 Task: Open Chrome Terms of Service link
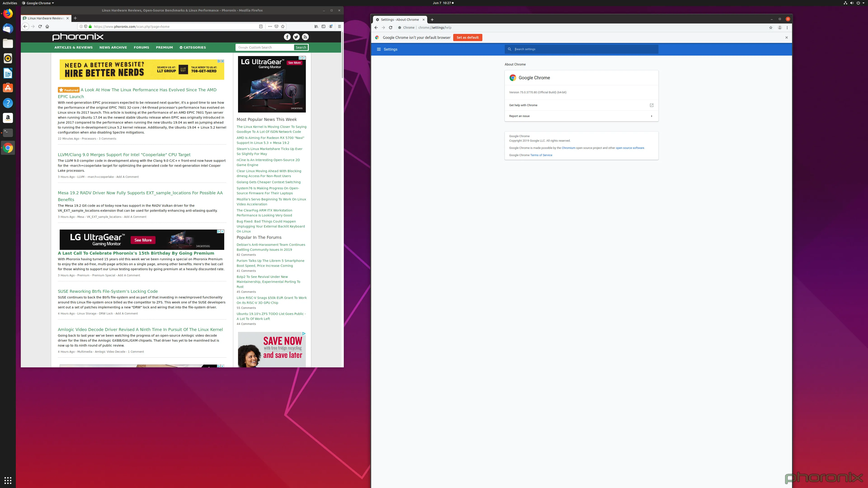(x=541, y=155)
